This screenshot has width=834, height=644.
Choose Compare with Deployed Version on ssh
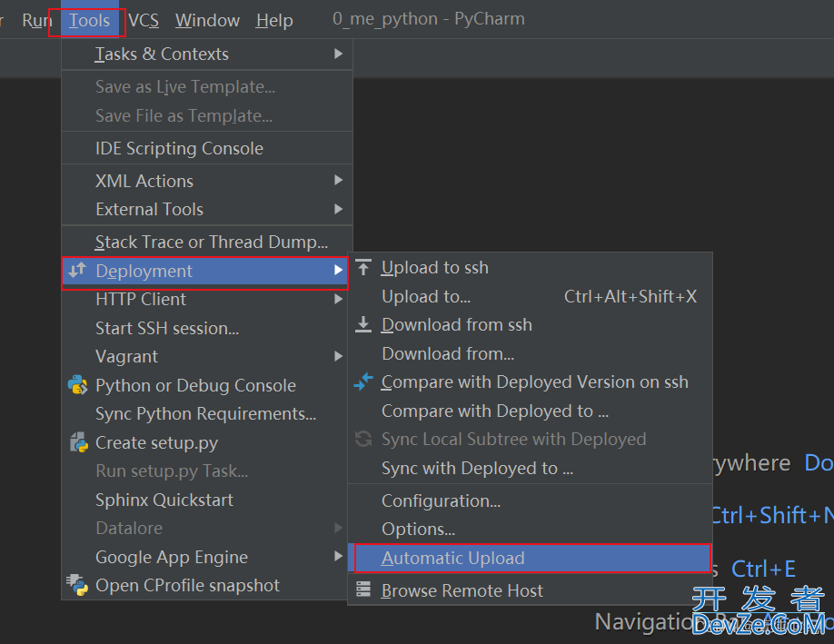point(530,381)
